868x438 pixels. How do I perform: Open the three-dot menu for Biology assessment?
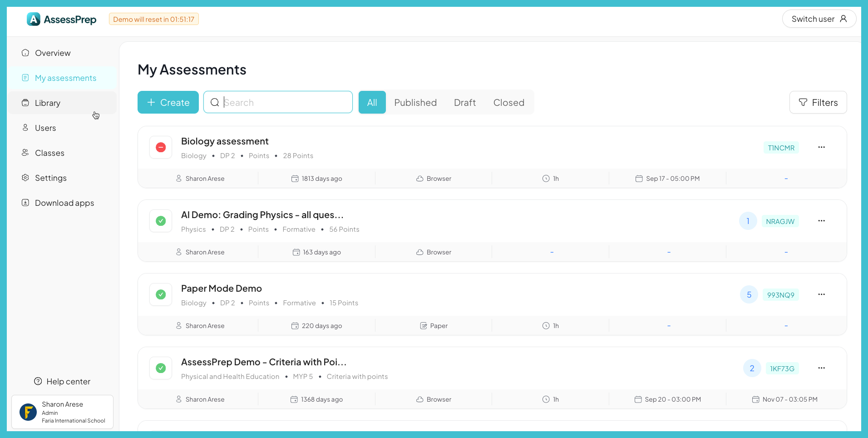click(x=822, y=147)
